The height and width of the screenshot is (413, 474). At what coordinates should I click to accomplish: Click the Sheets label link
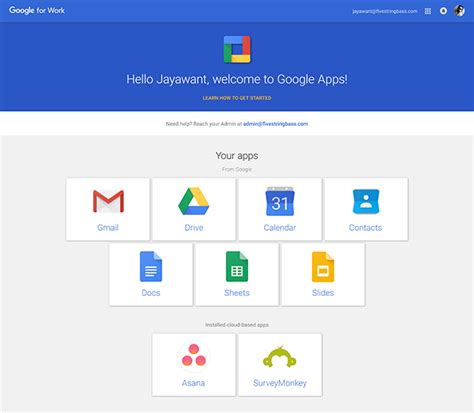point(237,293)
